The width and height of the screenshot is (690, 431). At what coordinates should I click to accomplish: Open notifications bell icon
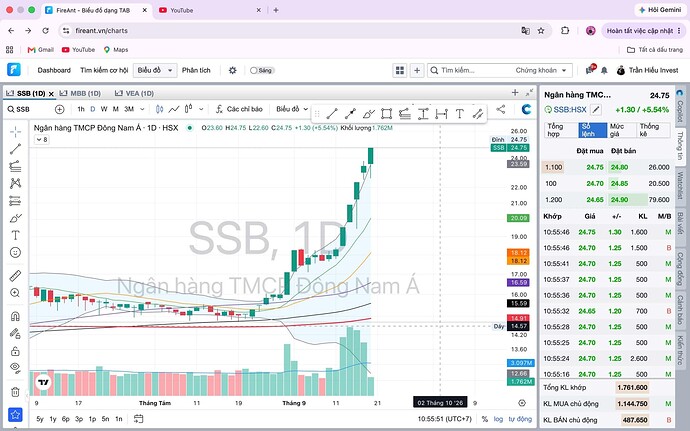(604, 70)
